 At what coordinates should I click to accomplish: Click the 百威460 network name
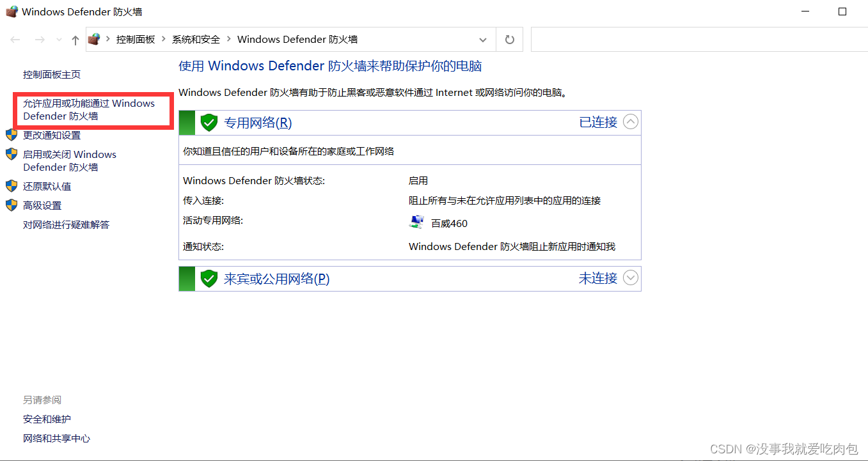pyautogui.click(x=449, y=223)
